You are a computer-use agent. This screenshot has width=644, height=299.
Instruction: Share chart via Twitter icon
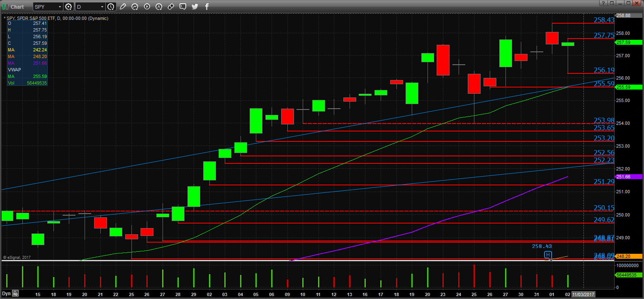pos(195,7)
